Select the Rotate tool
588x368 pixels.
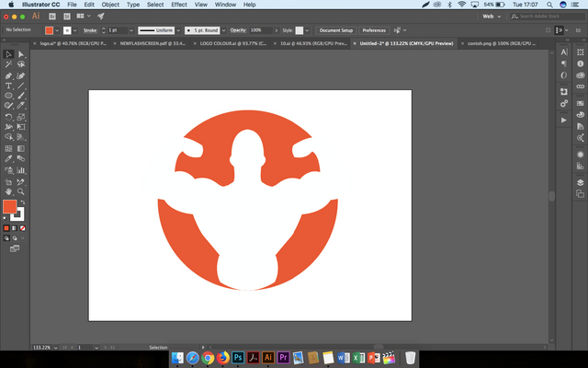(x=8, y=117)
